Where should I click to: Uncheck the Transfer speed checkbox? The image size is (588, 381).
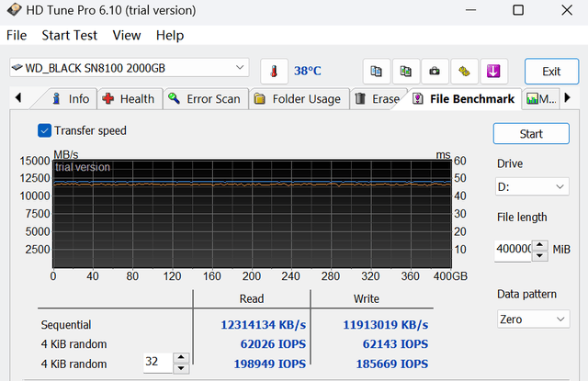[x=45, y=130]
